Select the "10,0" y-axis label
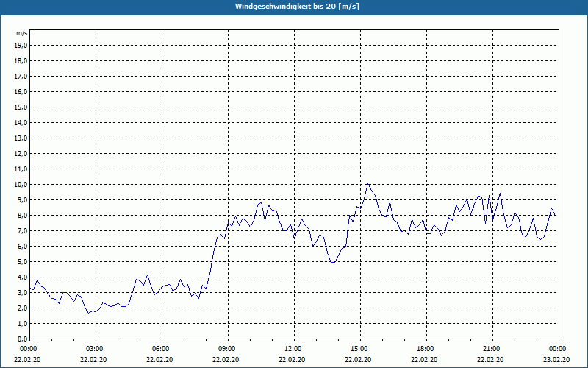This screenshot has width=588, height=368. (21, 185)
